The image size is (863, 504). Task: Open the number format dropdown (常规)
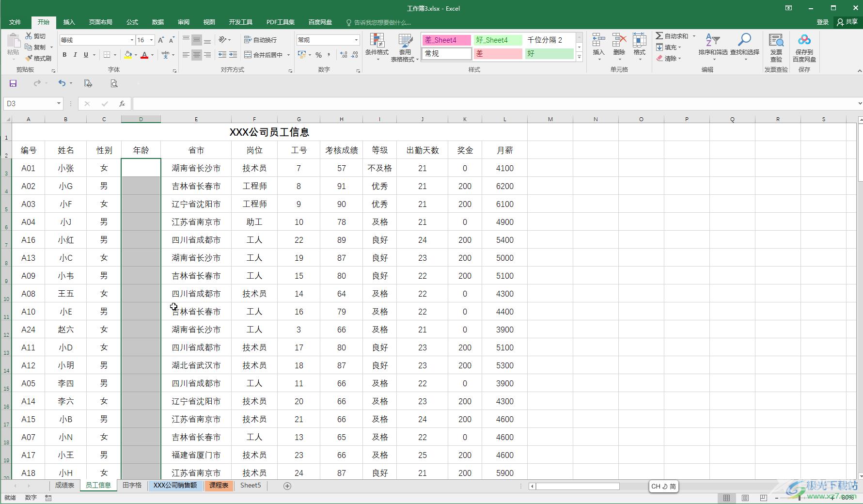356,40
